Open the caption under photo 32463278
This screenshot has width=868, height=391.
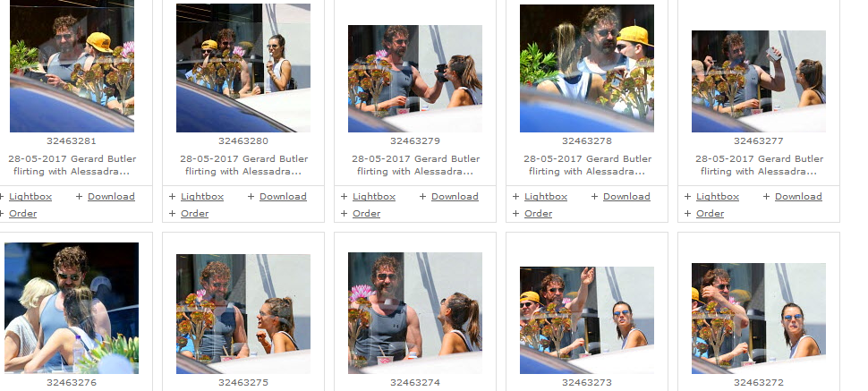pos(587,165)
